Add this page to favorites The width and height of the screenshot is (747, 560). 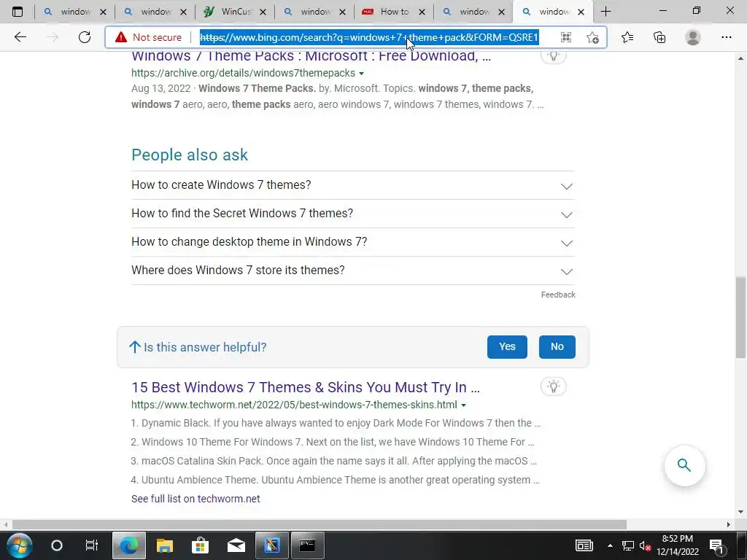click(x=592, y=37)
